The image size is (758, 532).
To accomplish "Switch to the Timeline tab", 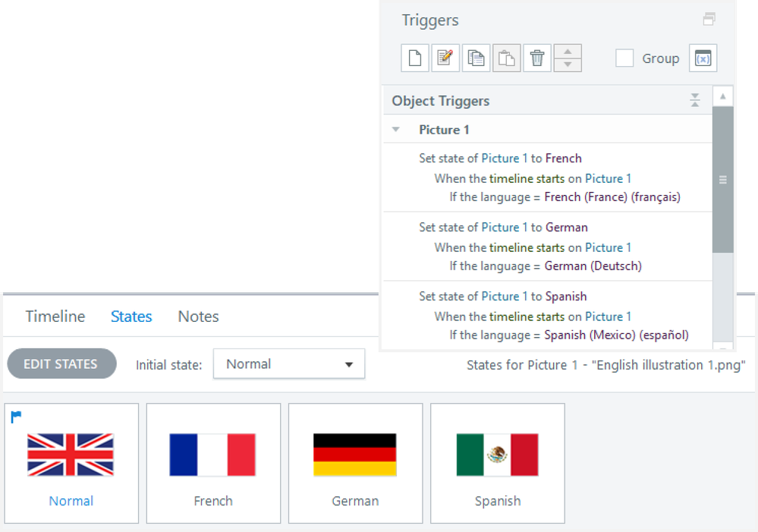I will [55, 316].
